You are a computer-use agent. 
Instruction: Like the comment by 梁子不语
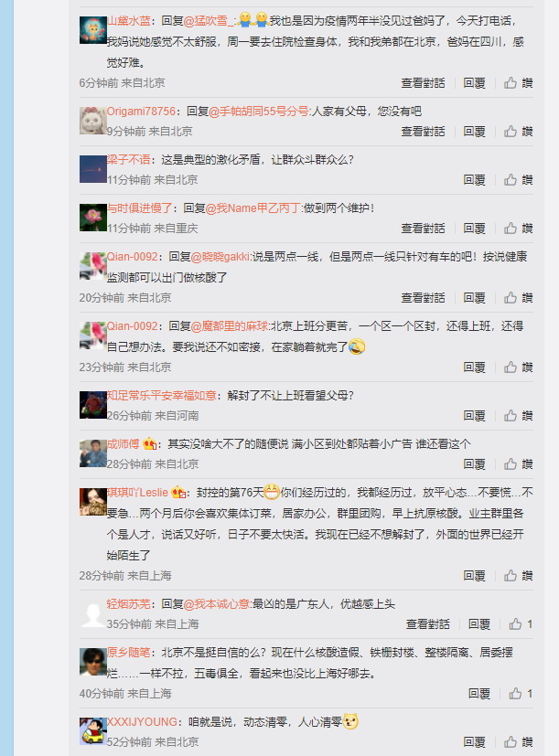(518, 180)
